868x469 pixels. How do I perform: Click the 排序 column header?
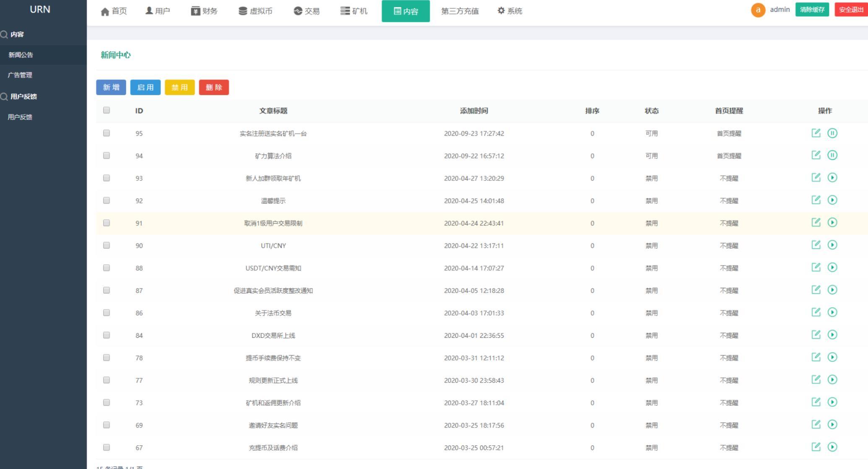[592, 111]
